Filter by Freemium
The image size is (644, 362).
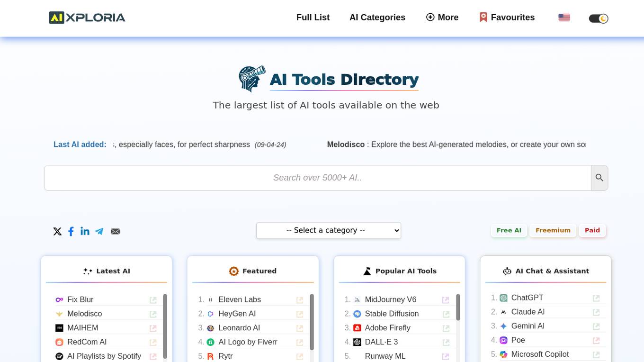[553, 230]
